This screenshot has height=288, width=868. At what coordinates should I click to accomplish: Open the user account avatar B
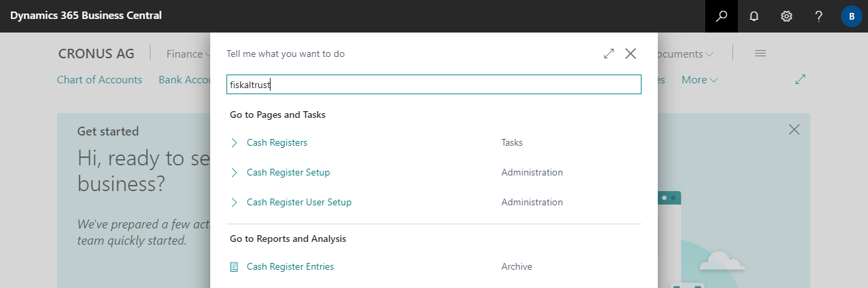pos(852,16)
